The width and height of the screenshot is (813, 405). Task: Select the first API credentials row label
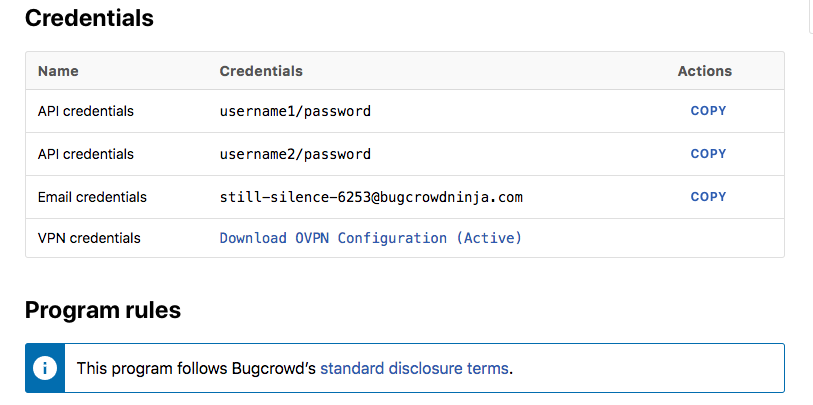click(x=86, y=111)
